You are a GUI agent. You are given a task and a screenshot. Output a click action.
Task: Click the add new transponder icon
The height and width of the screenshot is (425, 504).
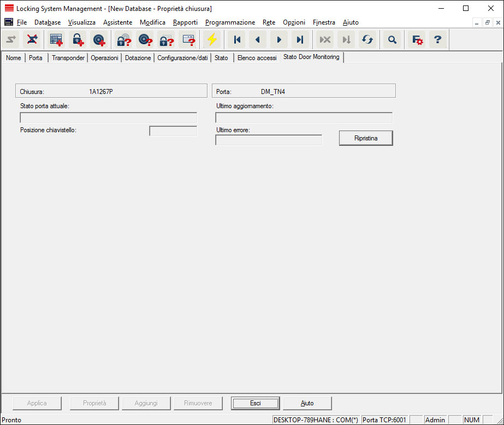[x=98, y=39]
